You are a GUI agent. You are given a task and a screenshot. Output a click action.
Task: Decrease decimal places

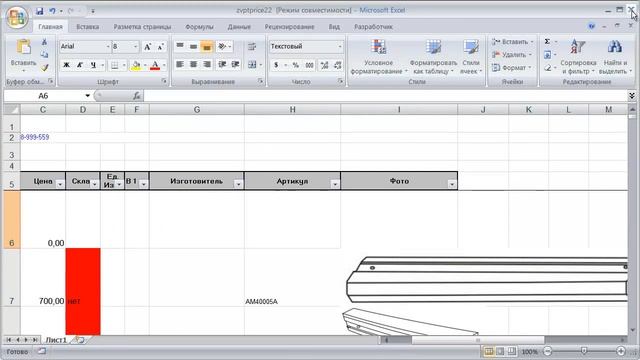338,65
